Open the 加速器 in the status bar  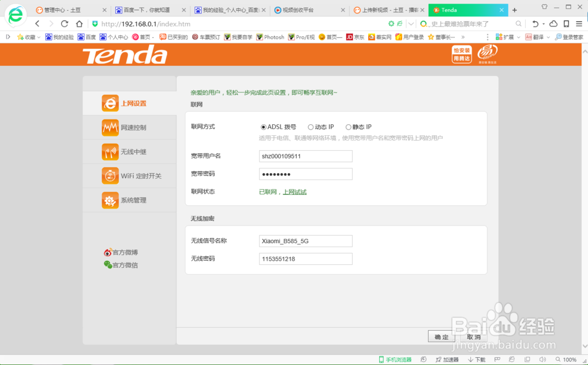449,359
